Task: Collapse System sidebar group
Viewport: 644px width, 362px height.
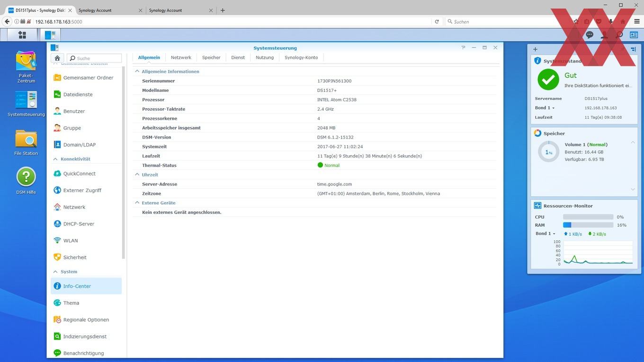Action: click(55, 272)
